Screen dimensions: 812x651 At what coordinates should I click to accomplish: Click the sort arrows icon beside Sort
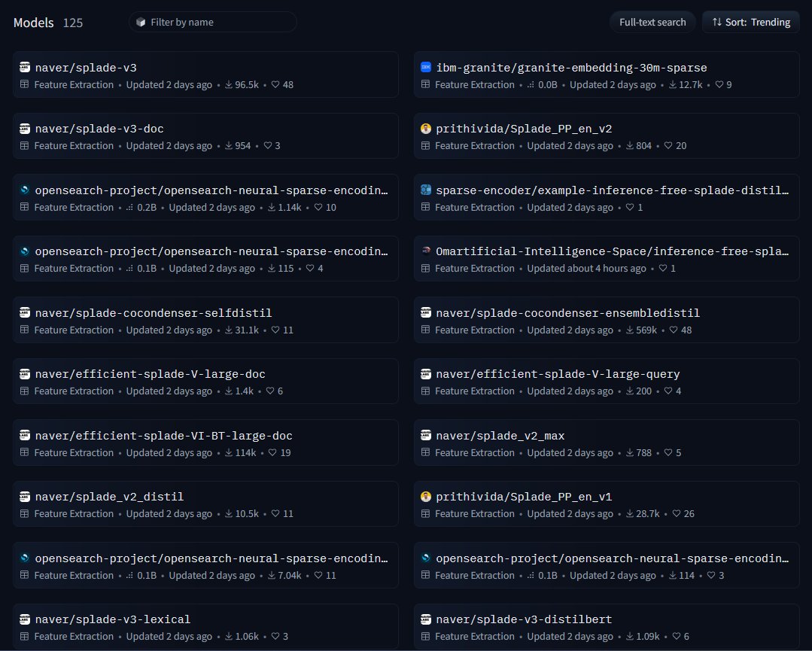[x=716, y=23]
